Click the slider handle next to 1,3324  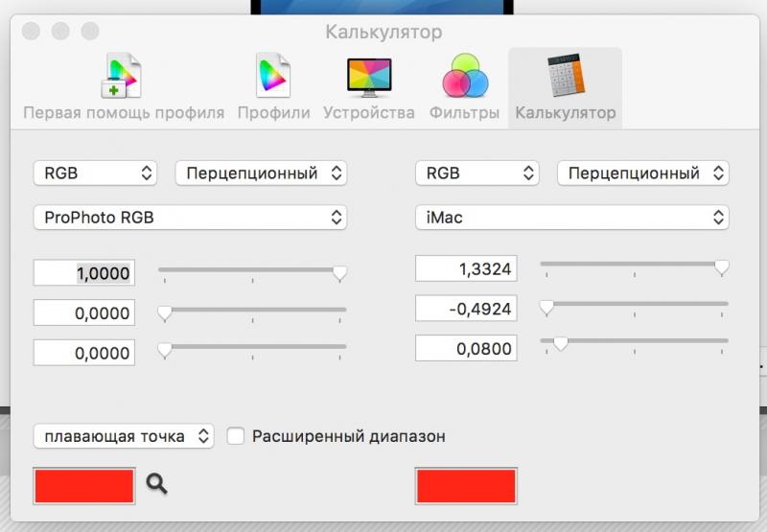(722, 267)
